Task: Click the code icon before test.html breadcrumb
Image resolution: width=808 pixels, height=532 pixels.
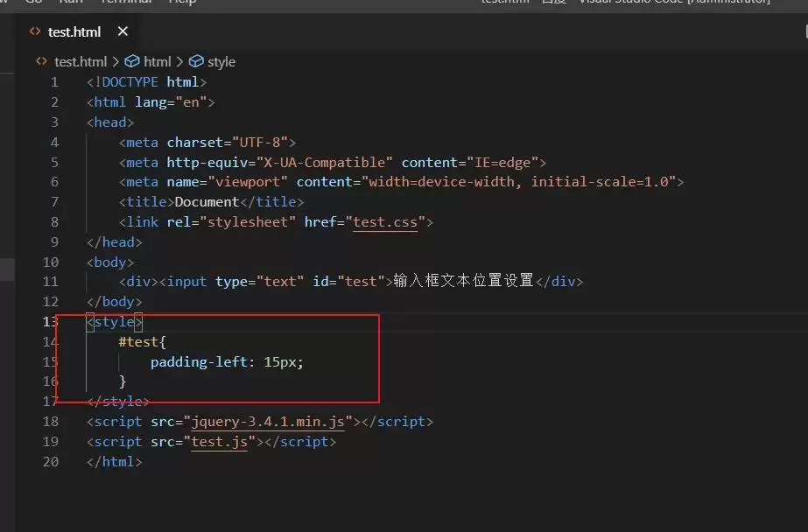Action: click(x=40, y=61)
